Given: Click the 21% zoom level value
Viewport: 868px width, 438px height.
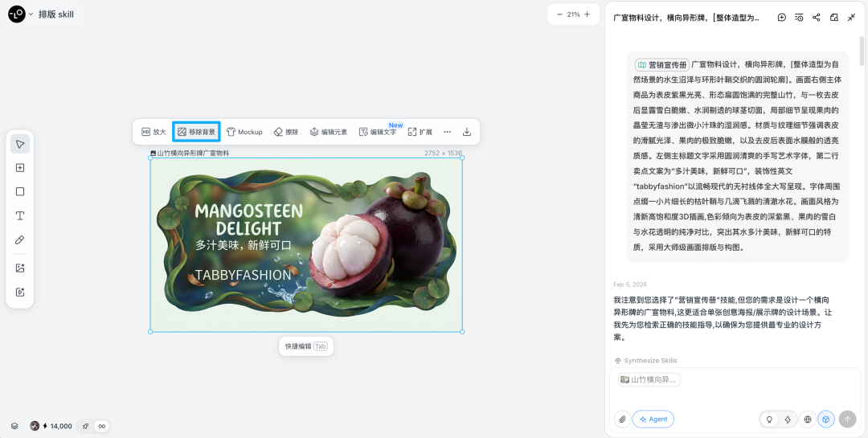Looking at the screenshot, I should 574,14.
